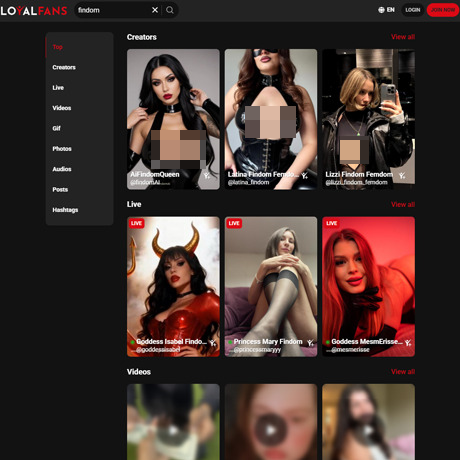
Task: Open Lizzi Findom Femdom creator card
Action: tap(369, 119)
